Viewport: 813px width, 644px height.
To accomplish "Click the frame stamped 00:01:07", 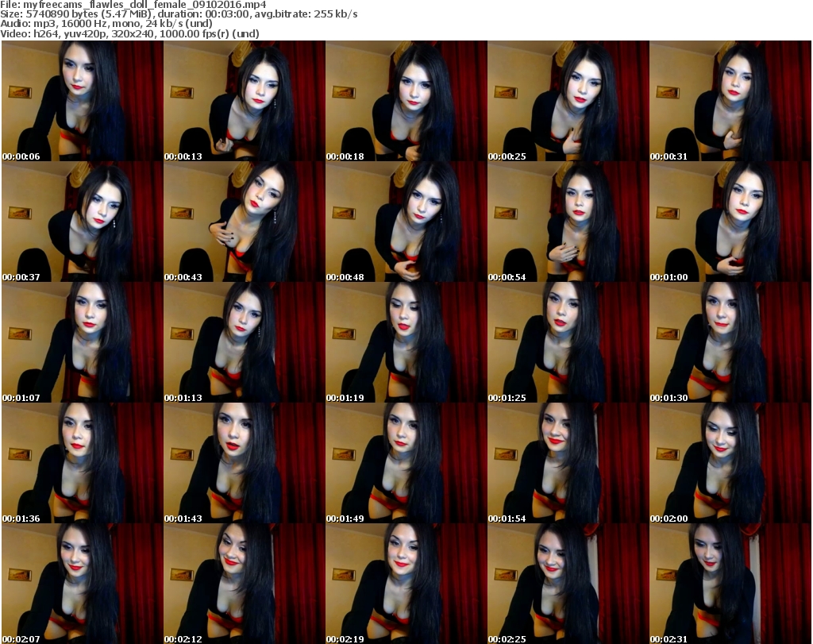I will [82, 342].
